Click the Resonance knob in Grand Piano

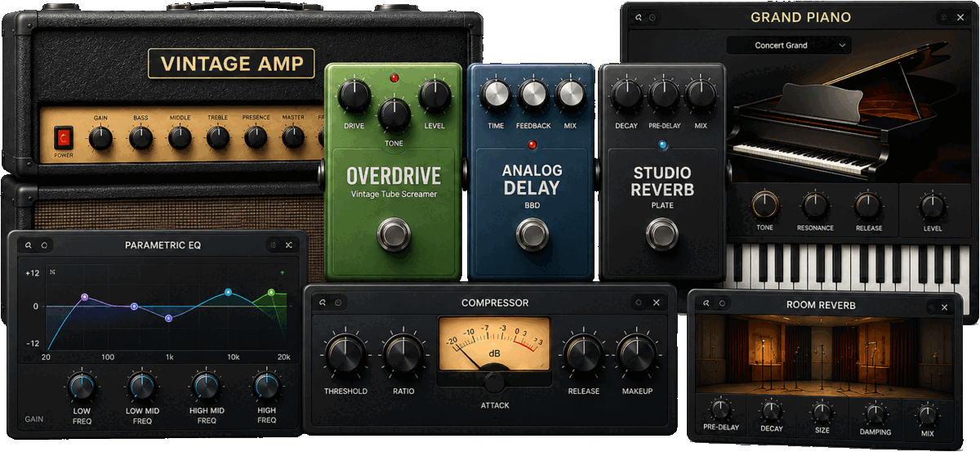(815, 204)
